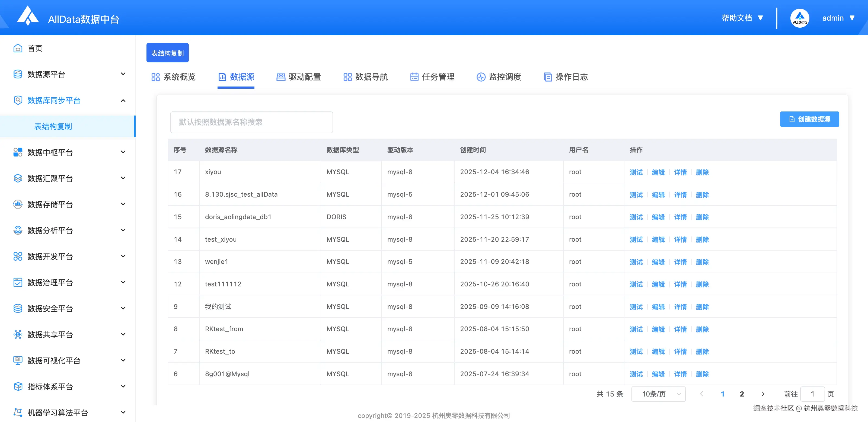Open the 监控调度 tab

(499, 77)
